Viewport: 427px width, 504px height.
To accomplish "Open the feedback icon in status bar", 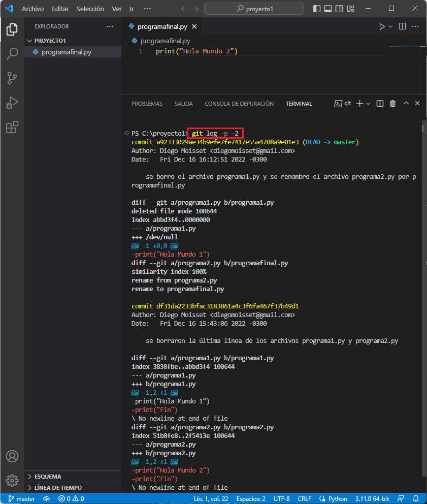I will (x=401, y=499).
